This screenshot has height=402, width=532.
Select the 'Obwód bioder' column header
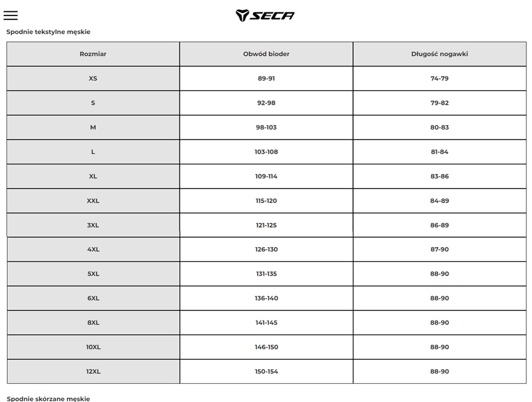click(x=266, y=54)
